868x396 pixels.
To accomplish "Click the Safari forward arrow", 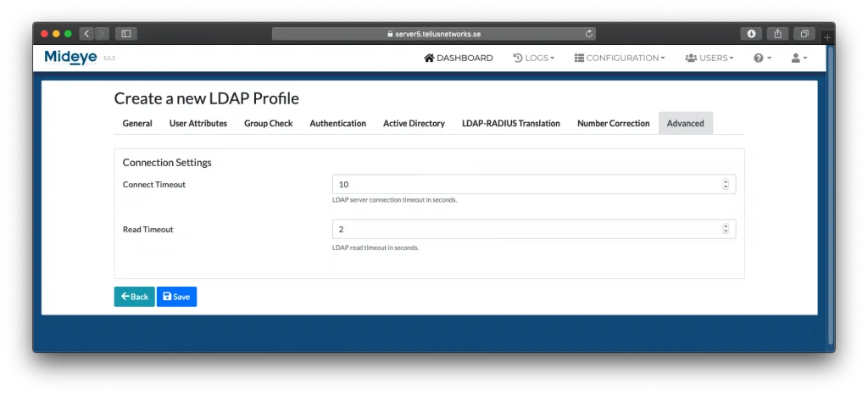I will (102, 34).
